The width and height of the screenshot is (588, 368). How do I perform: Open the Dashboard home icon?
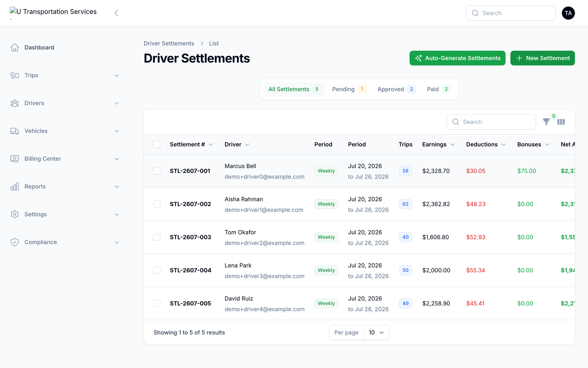click(x=15, y=47)
